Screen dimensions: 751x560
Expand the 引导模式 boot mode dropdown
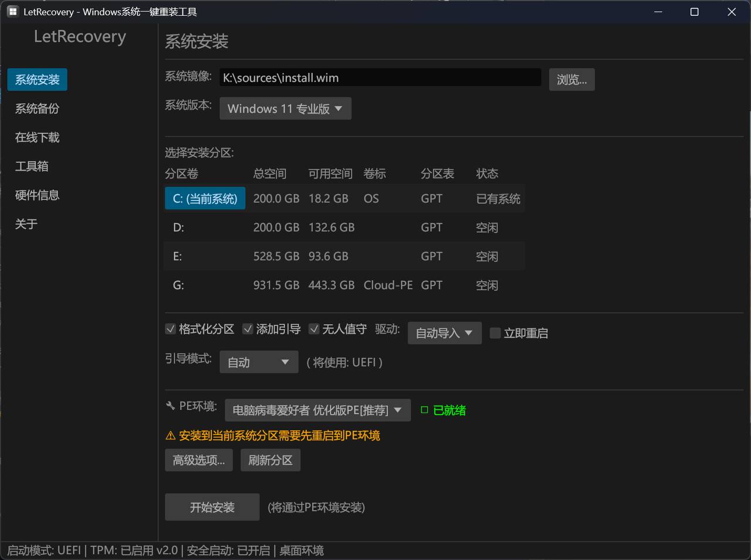(259, 362)
